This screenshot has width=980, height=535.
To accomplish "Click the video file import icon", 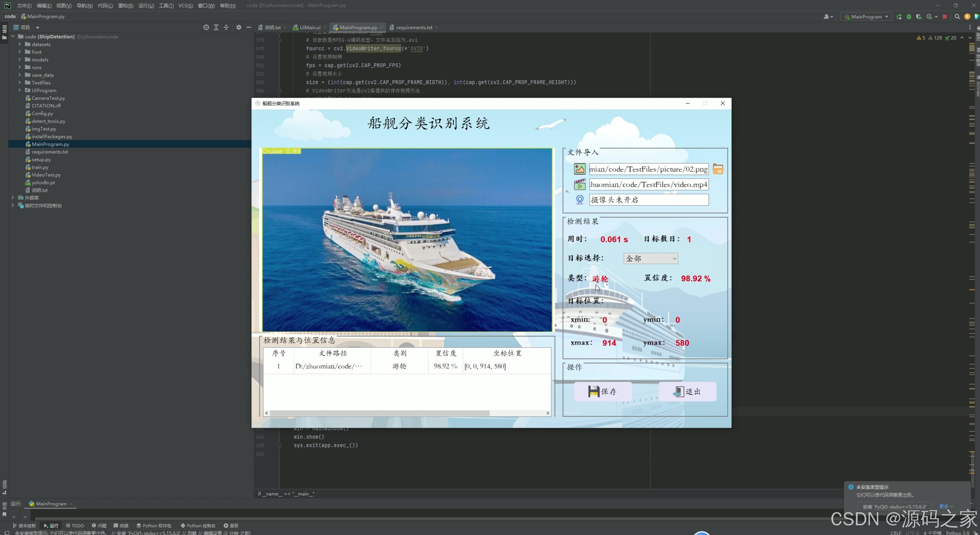I will coord(579,184).
